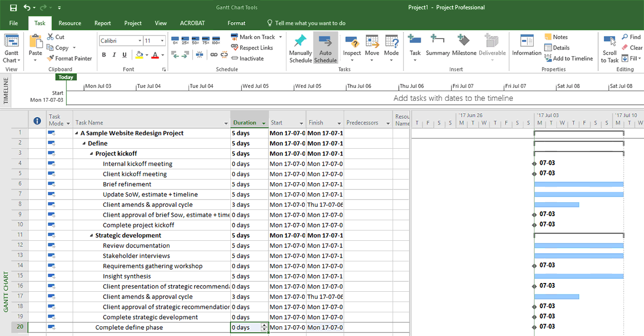Screen dimensions: 644x336
Task: Open the font size 11 dropdown
Action: 162,41
